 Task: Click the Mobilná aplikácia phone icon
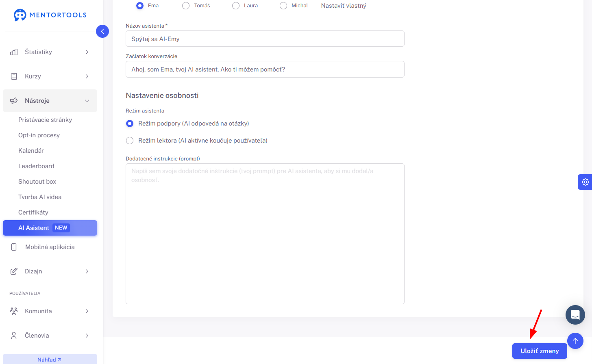point(14,247)
